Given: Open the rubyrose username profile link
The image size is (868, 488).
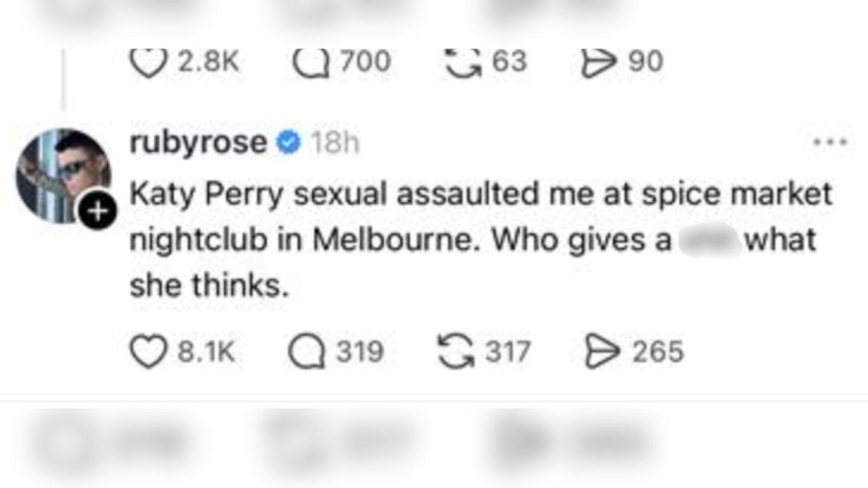Looking at the screenshot, I should pos(198,143).
